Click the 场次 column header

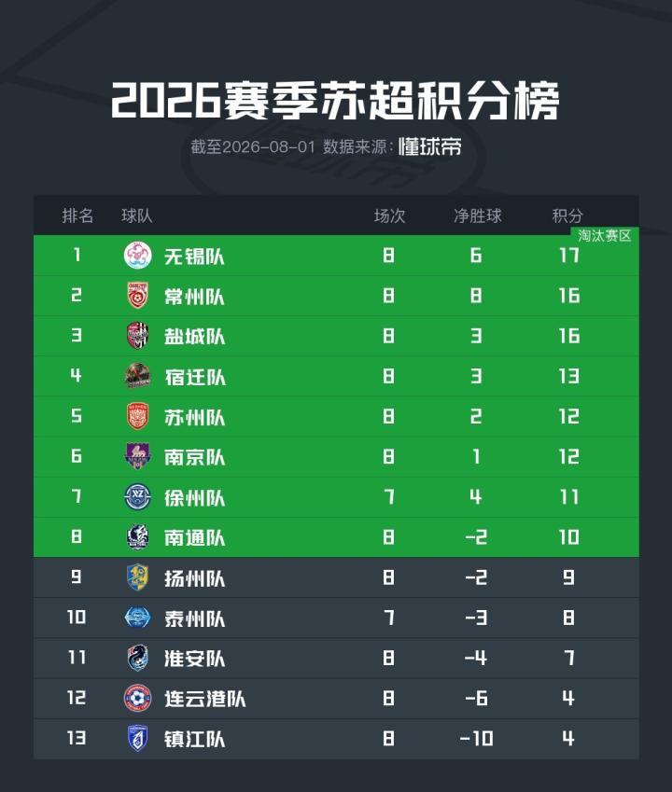click(389, 216)
